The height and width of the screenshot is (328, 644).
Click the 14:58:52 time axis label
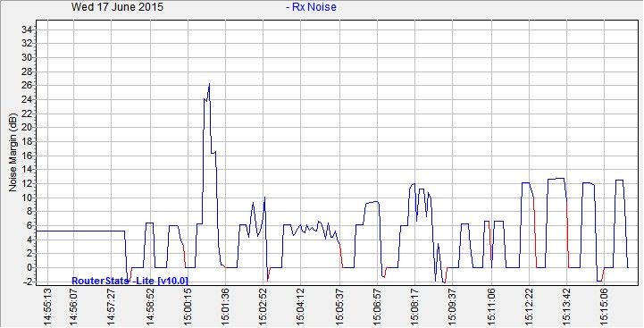[x=150, y=307]
